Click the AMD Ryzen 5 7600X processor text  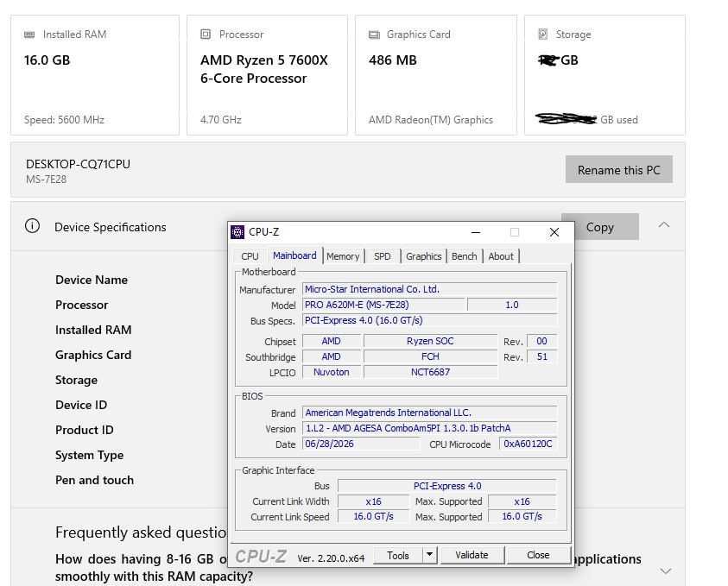264,69
